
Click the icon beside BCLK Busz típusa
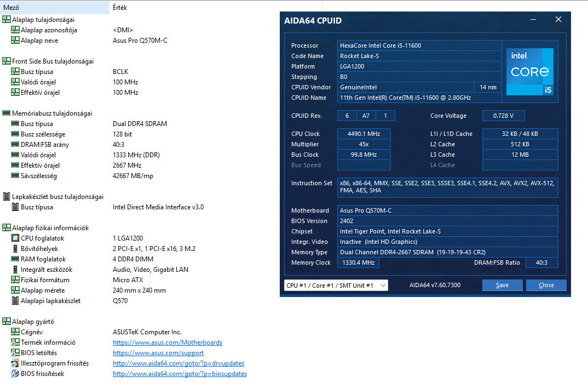pos(15,71)
